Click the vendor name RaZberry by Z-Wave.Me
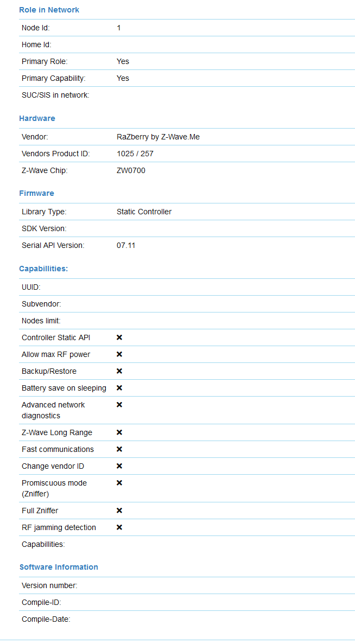The width and height of the screenshot is (355, 644). click(158, 137)
